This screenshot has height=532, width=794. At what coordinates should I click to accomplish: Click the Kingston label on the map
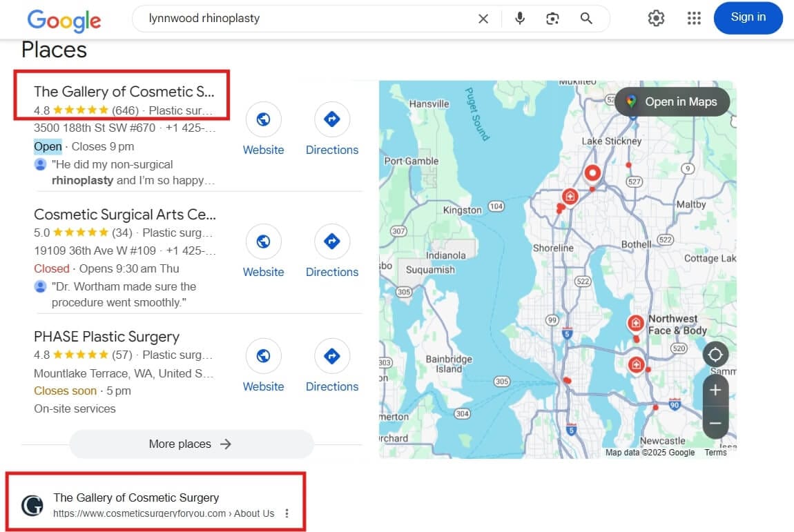[463, 210]
